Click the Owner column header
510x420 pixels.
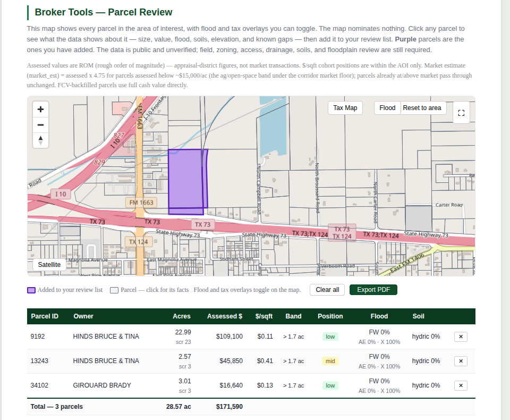83,316
